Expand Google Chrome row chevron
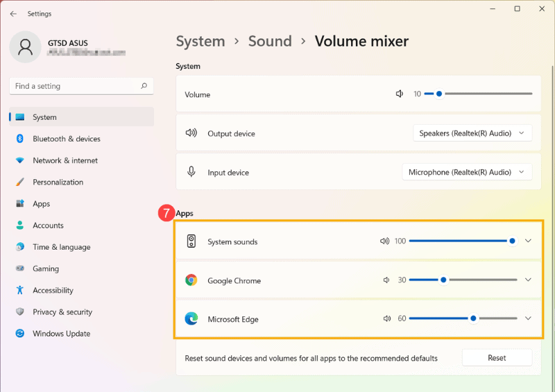The image size is (555, 392). [528, 280]
